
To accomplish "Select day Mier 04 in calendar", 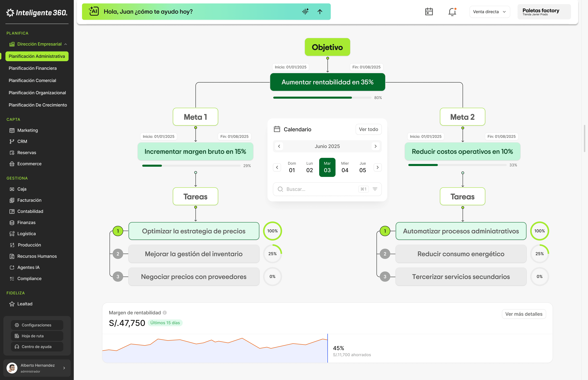I will 345,167.
